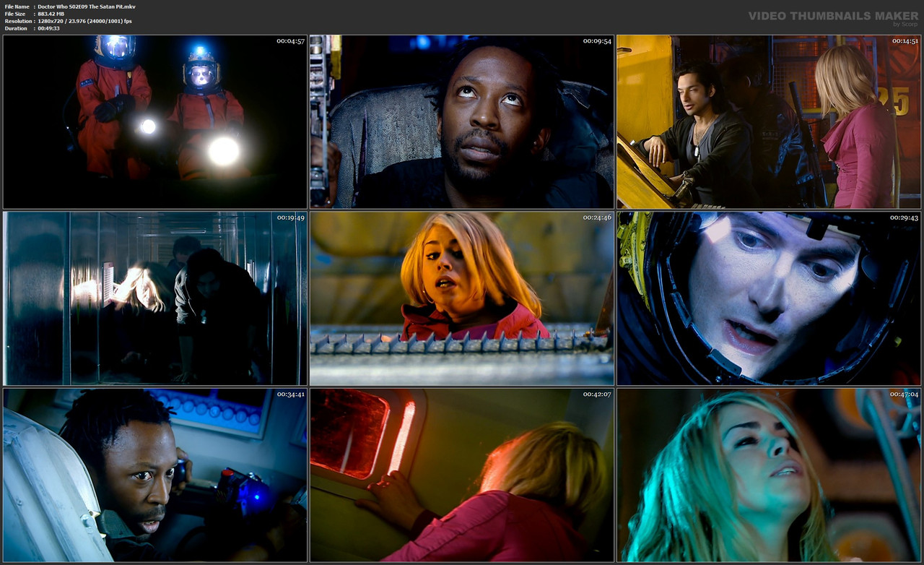Select timestamp label 00:29:43
The image size is (924, 565).
coord(905,217)
